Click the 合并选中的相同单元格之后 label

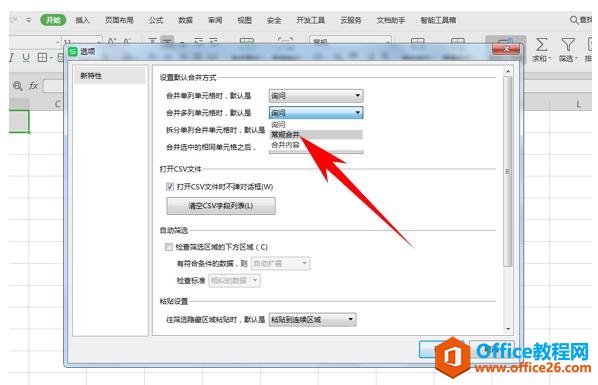click(211, 147)
